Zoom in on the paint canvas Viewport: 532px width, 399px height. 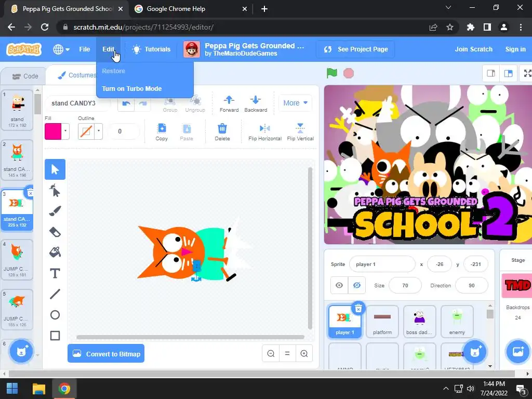[304, 353]
